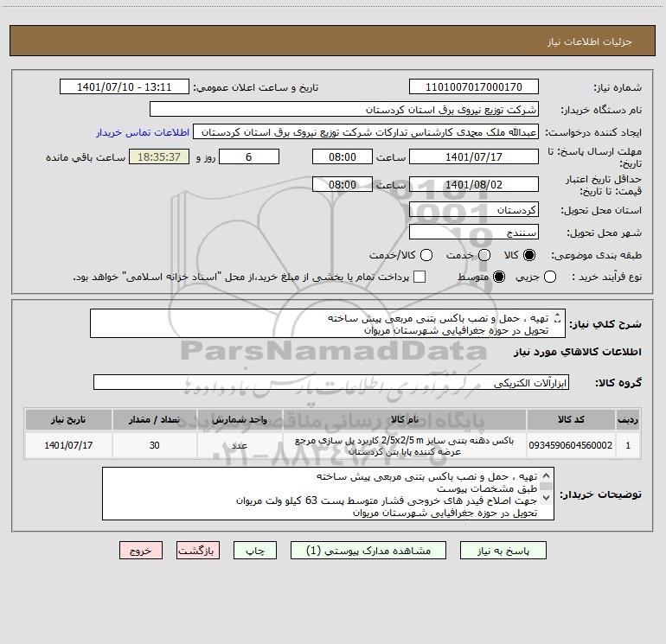Click the شماره نیاز number field
Viewport: 666px width, 644px height.
pyautogui.click(x=474, y=86)
